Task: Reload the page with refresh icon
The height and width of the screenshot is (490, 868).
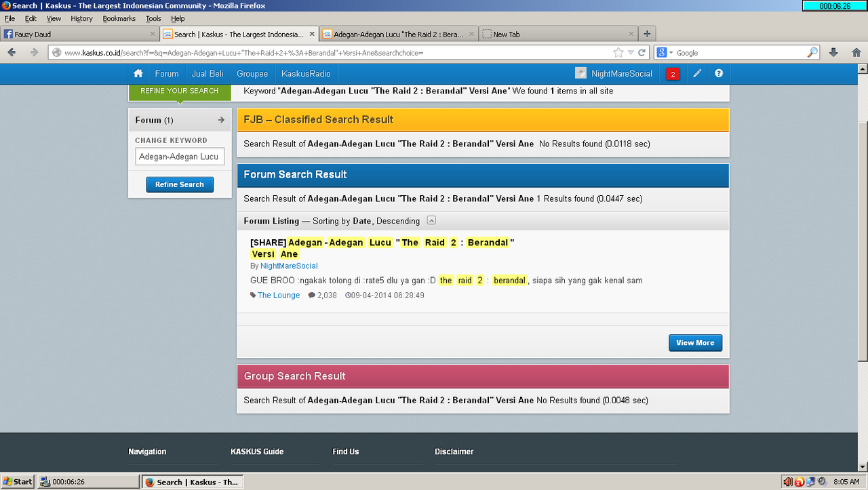Action: click(642, 52)
